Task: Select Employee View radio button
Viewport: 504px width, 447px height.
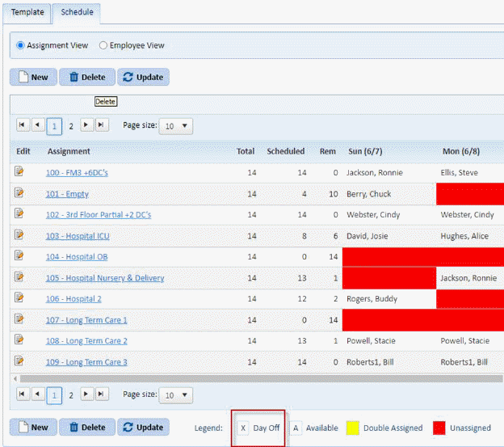Action: point(103,46)
